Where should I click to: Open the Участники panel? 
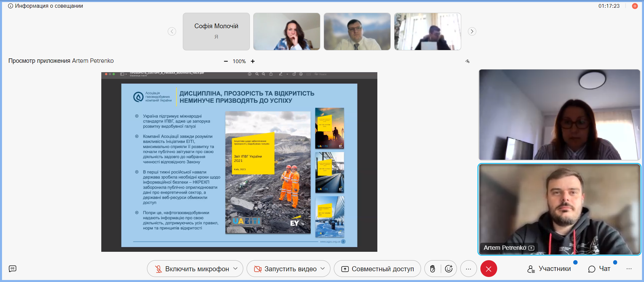pyautogui.click(x=549, y=269)
